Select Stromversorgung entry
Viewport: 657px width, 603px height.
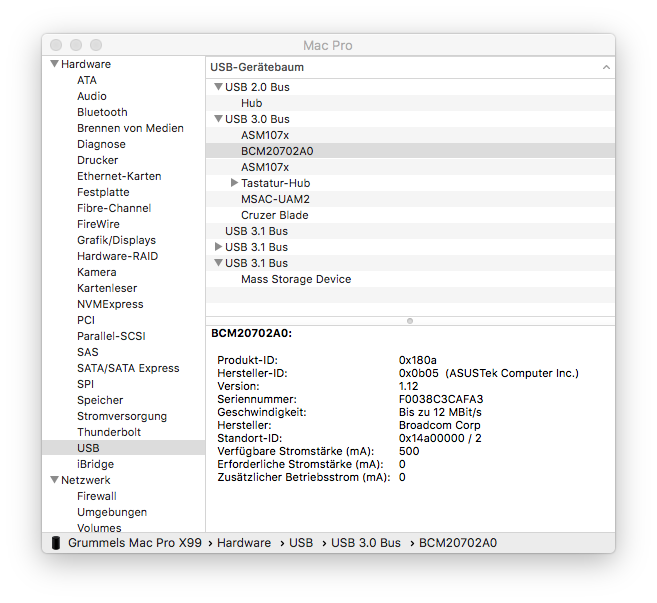[x=122, y=416]
